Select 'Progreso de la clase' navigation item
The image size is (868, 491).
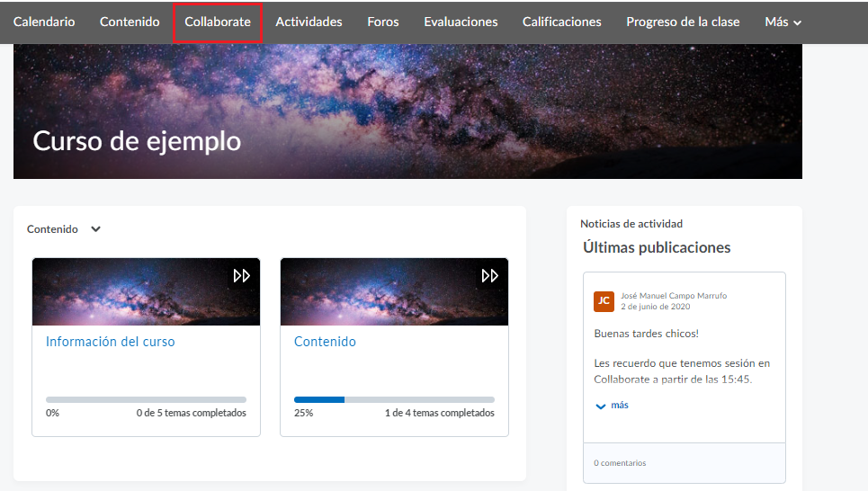click(683, 22)
